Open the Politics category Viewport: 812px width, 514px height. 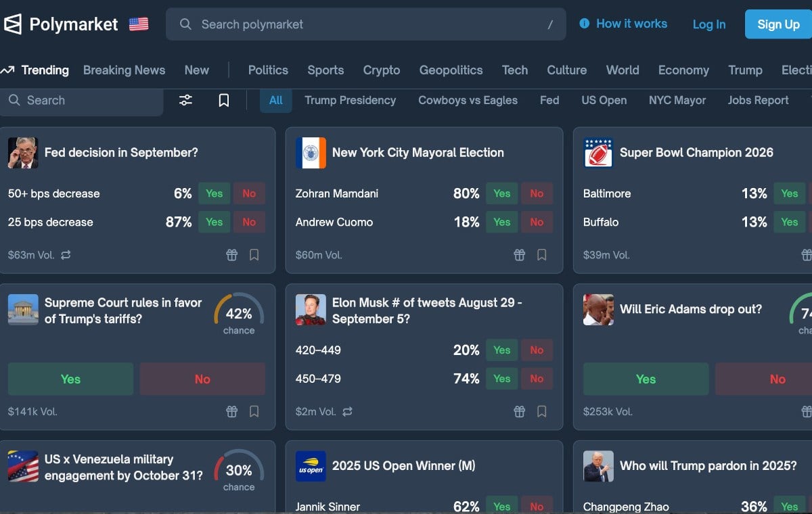pos(268,70)
